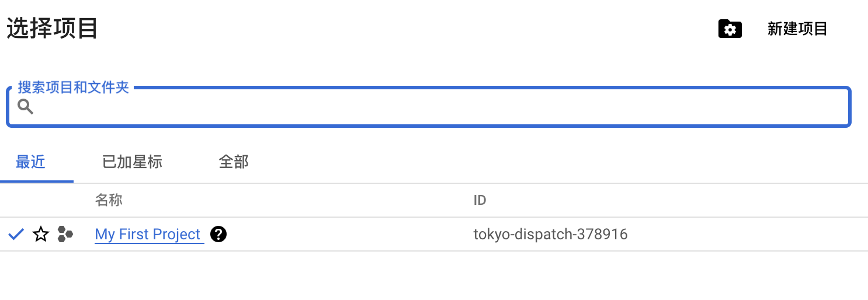This screenshot has width=868, height=300.
Task: Click the project ID tokyo-dispatch-378916
Action: click(x=550, y=235)
